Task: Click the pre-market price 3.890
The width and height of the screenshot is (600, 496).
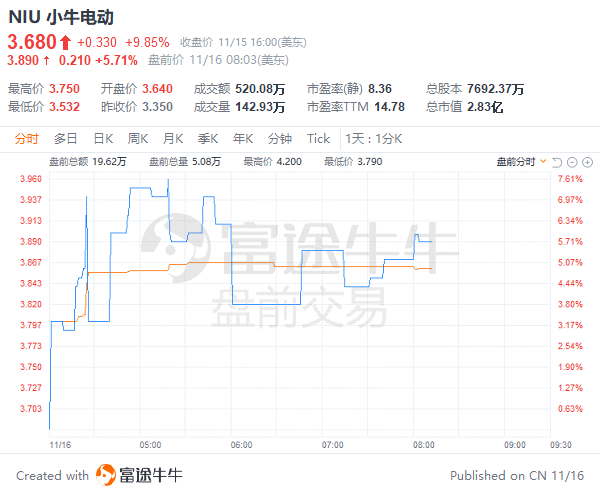Action: [x=23, y=60]
